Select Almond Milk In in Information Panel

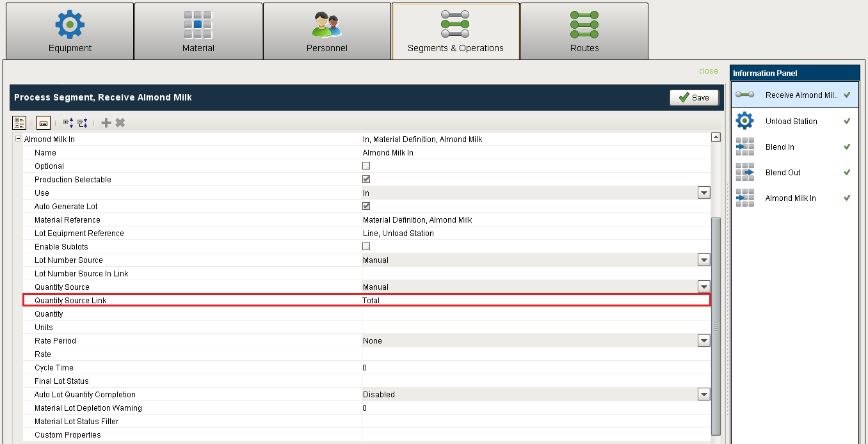(794, 198)
